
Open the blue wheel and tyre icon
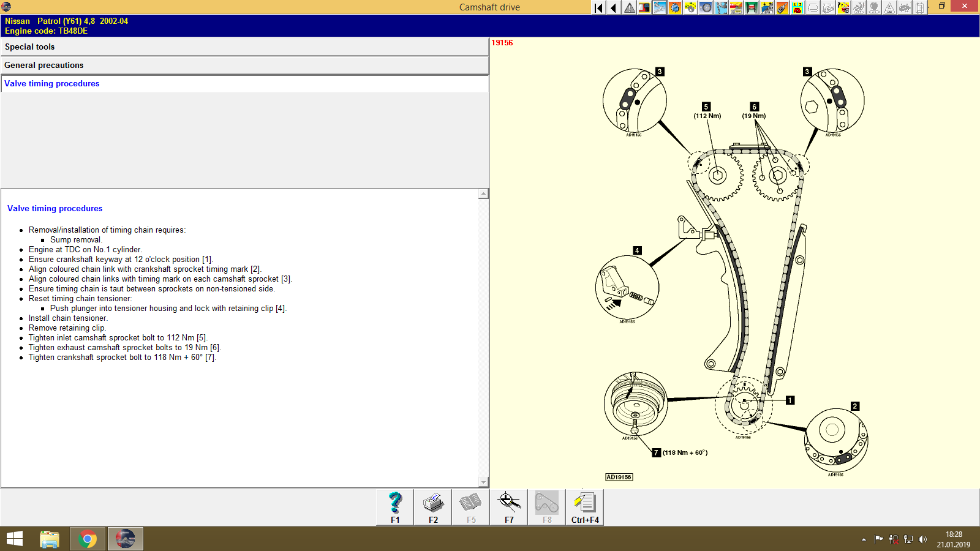[x=706, y=8]
